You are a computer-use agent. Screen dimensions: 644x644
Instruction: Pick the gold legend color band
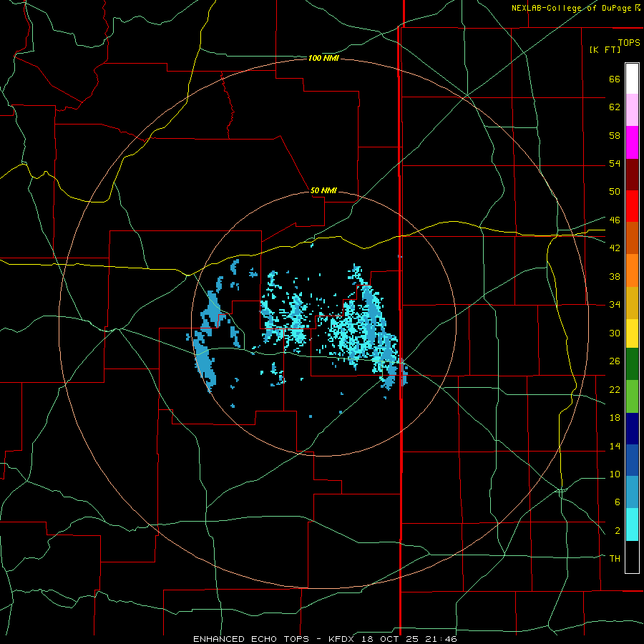point(632,303)
